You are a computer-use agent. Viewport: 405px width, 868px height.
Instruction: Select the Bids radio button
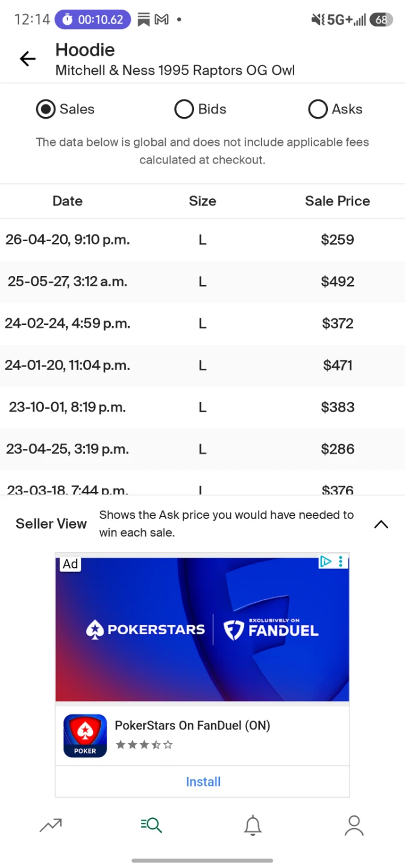tap(184, 109)
